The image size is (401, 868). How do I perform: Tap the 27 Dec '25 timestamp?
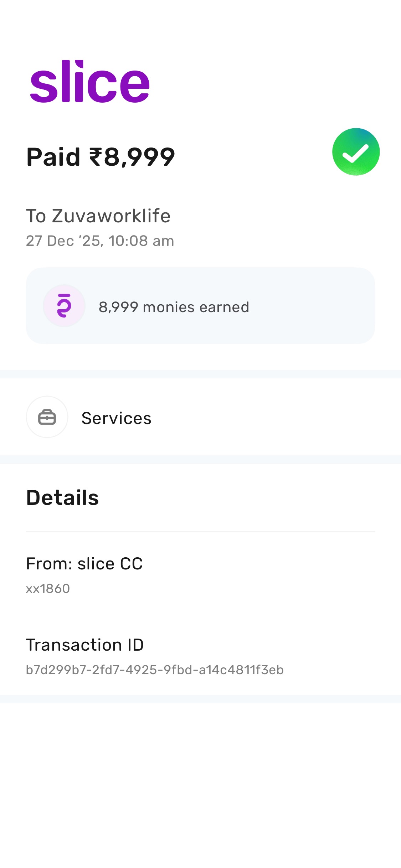click(100, 241)
